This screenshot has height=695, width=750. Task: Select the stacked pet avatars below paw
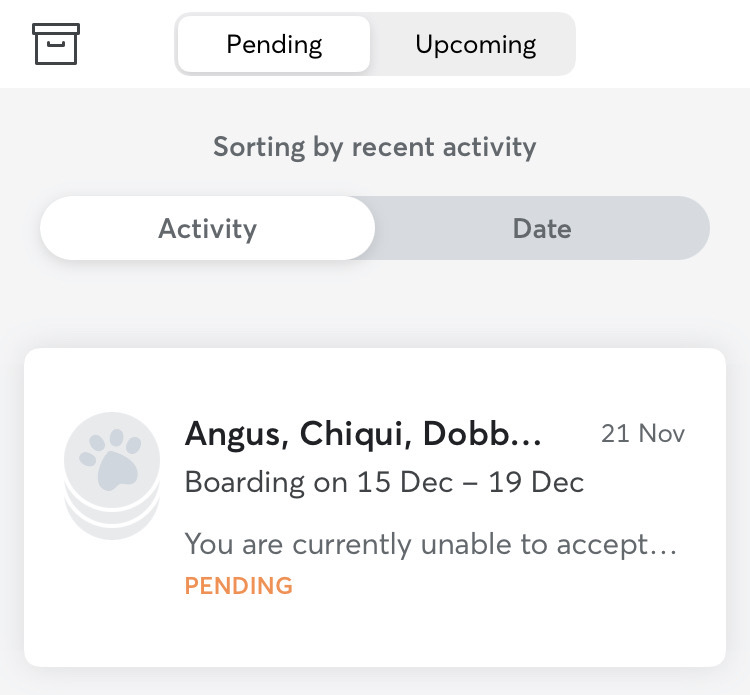coord(112,522)
